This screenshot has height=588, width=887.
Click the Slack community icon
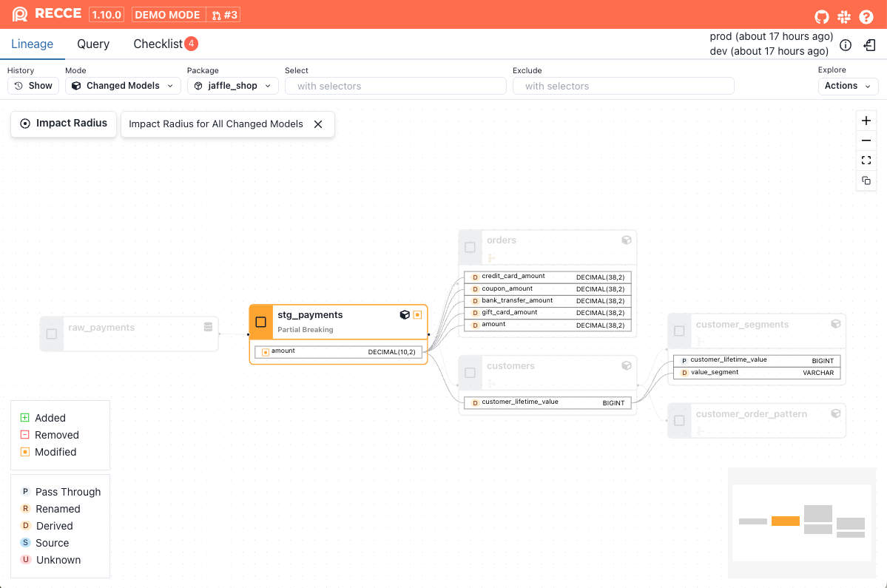[x=844, y=16]
